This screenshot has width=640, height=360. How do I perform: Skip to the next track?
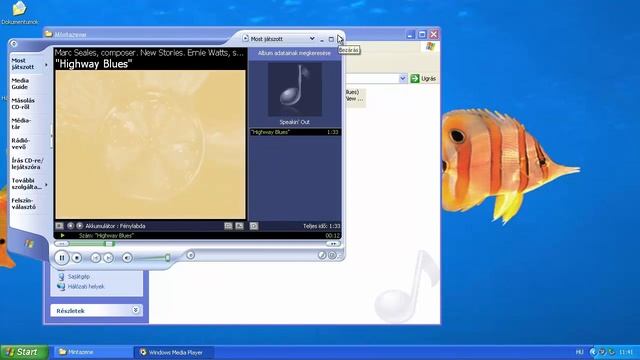point(108,258)
